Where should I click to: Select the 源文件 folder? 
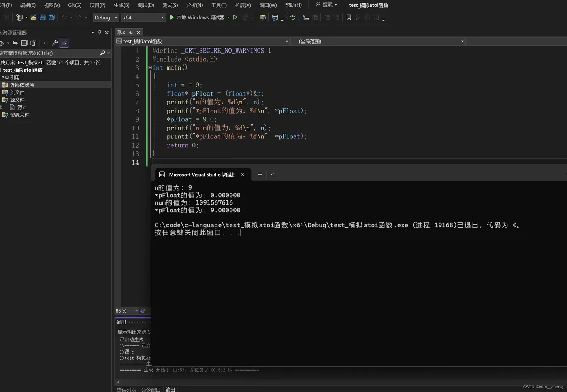17,100
